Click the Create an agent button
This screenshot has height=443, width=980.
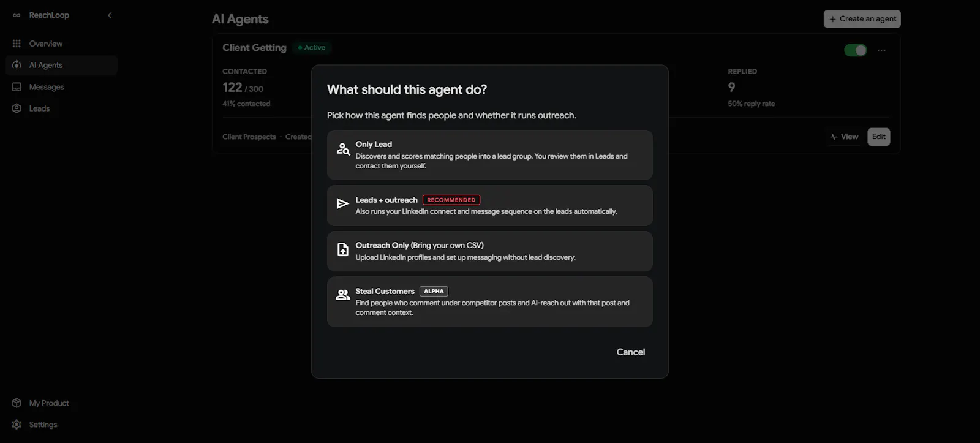pos(862,19)
